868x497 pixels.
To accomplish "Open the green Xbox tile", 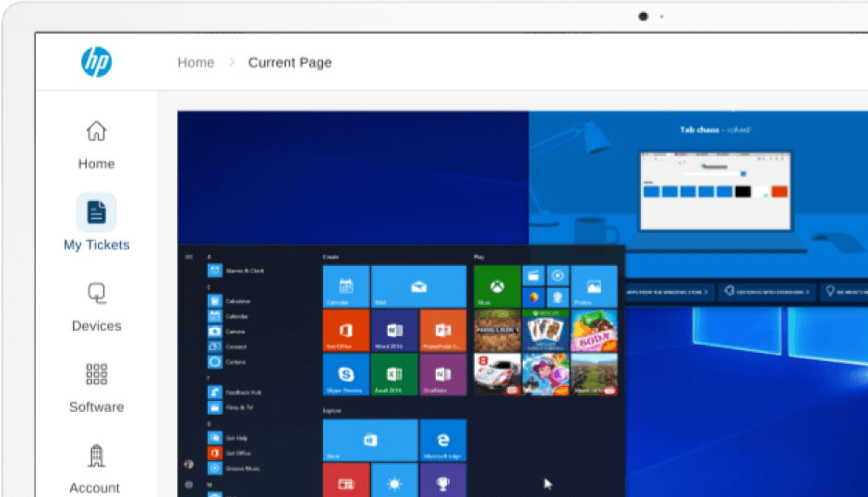I will pos(497,285).
